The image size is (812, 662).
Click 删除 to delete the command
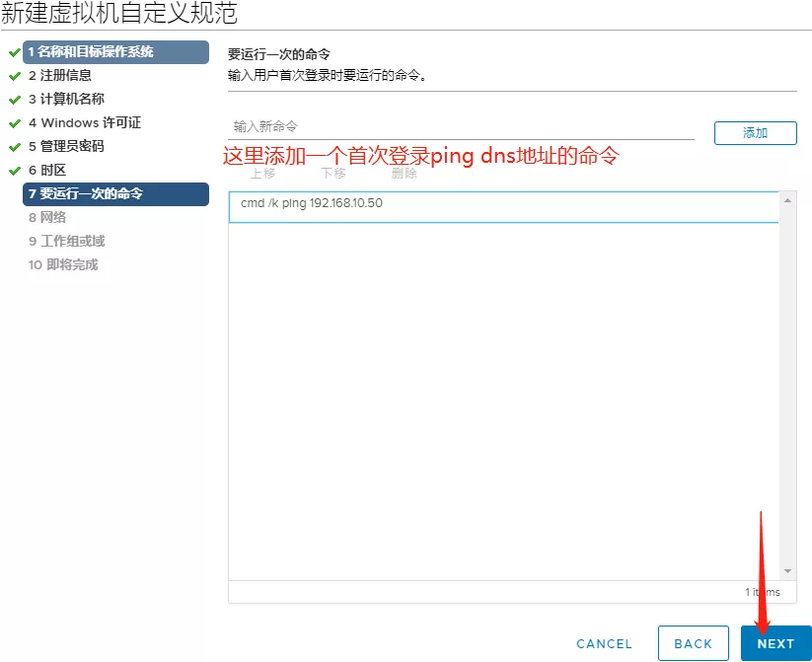click(x=404, y=174)
